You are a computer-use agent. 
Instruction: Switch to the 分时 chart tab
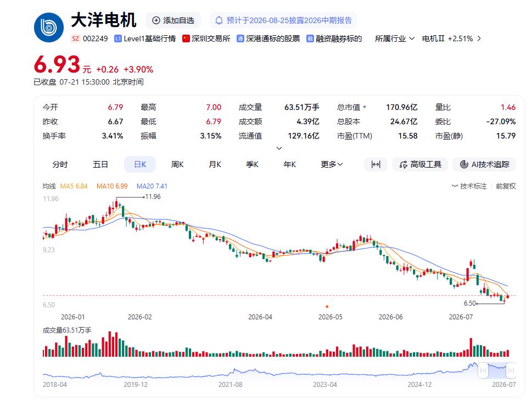60,164
